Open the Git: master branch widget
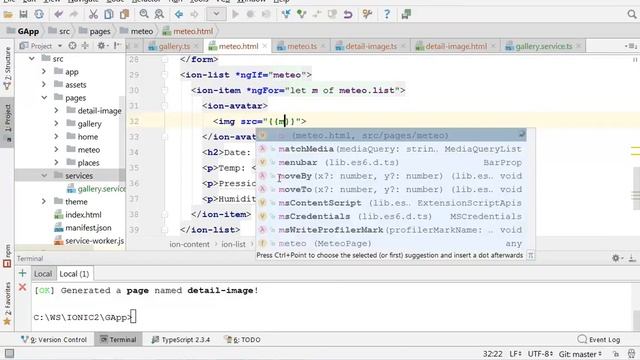640x360 pixels. point(580,354)
